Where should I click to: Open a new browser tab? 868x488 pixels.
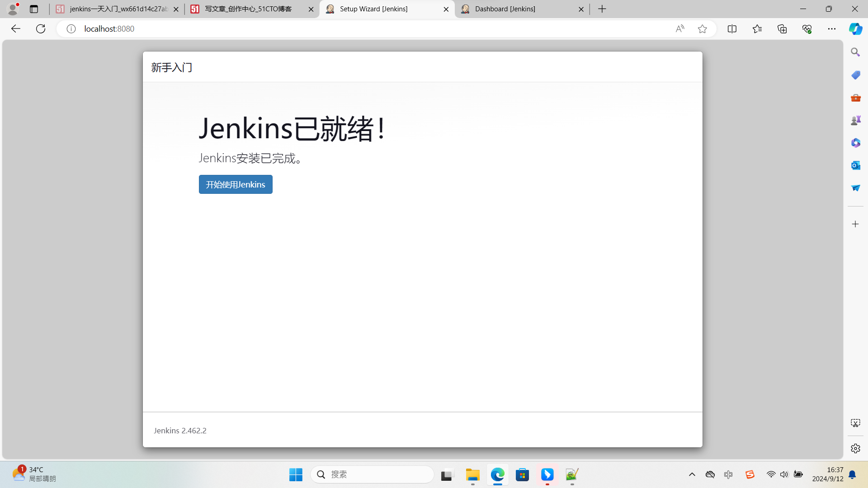coord(602,9)
